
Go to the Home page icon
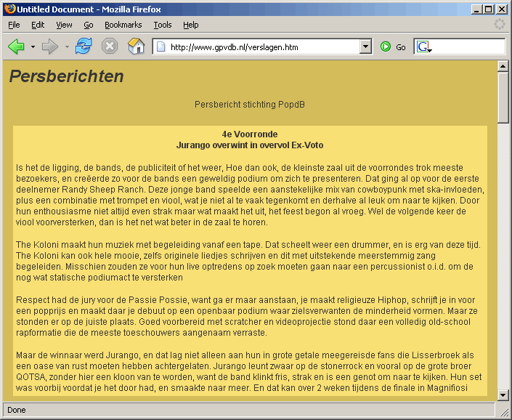click(136, 46)
